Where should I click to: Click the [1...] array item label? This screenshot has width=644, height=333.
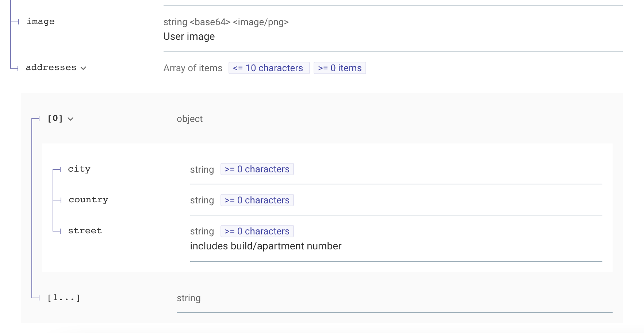pyautogui.click(x=64, y=298)
